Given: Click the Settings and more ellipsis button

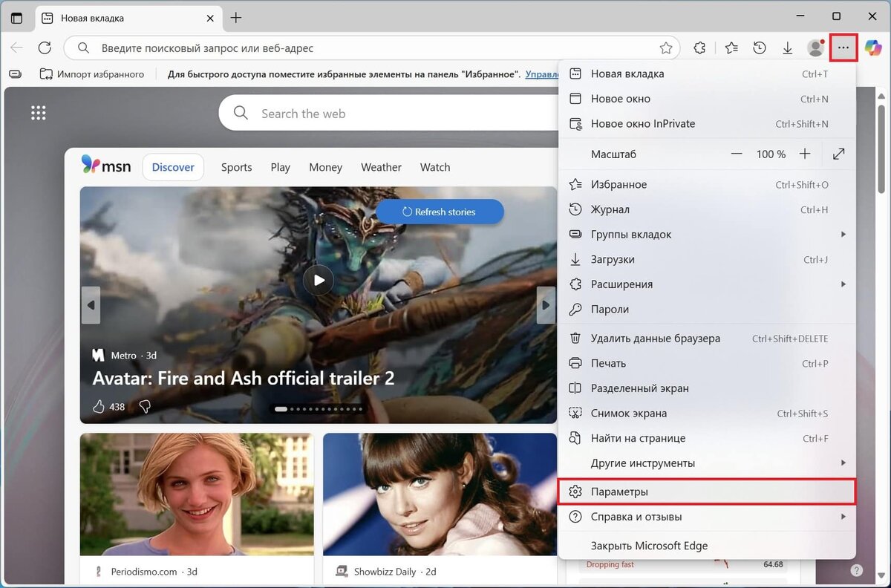Looking at the screenshot, I should (843, 48).
